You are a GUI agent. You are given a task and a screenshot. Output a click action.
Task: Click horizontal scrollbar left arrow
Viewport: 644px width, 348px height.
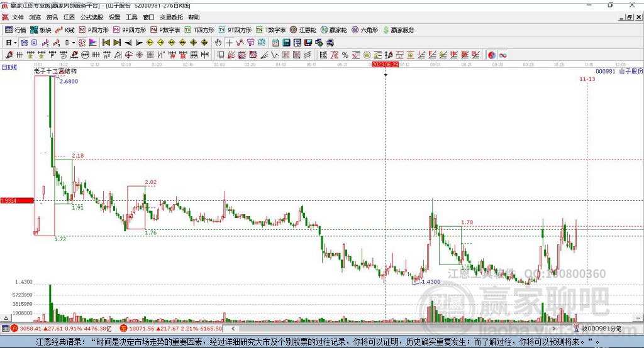233,329
